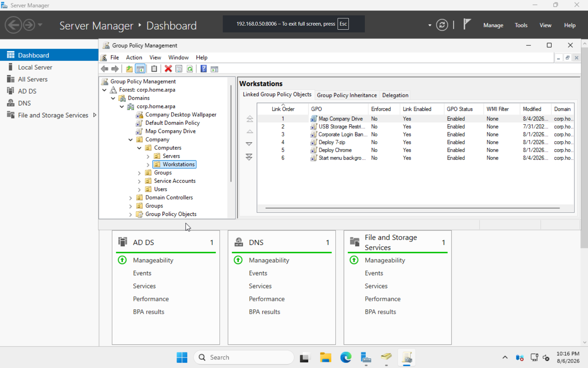Expand the Servers OU node

click(x=148, y=156)
